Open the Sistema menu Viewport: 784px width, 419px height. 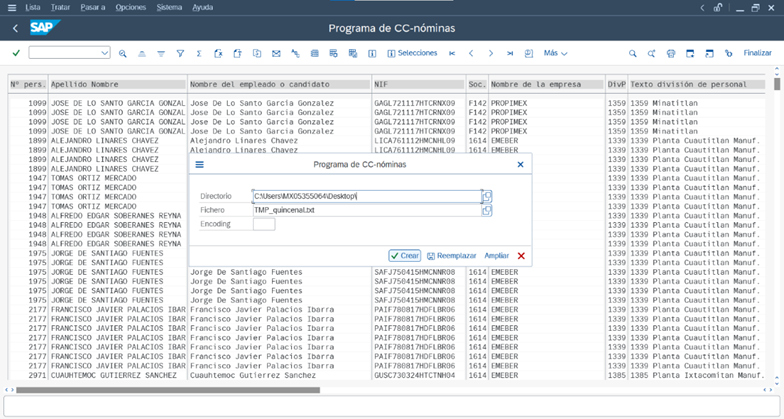point(169,7)
